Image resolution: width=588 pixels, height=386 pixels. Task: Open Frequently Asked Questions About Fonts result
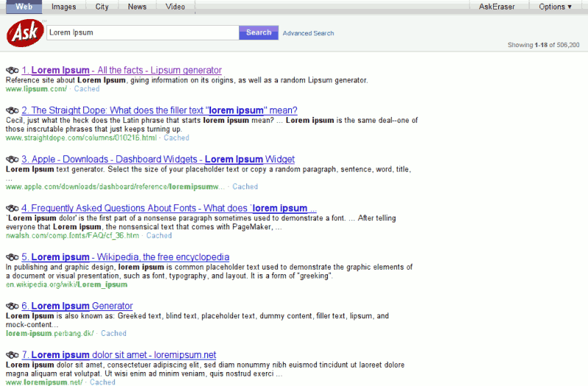[x=169, y=208]
